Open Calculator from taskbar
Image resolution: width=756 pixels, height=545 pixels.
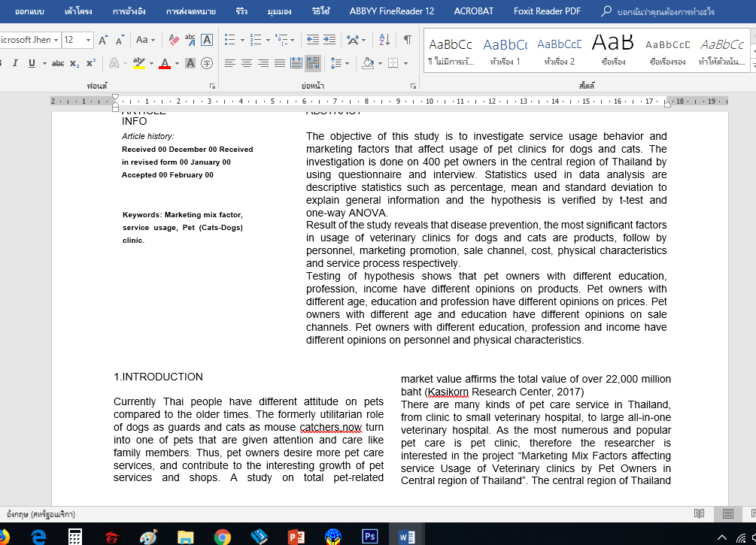pyautogui.click(x=74, y=536)
